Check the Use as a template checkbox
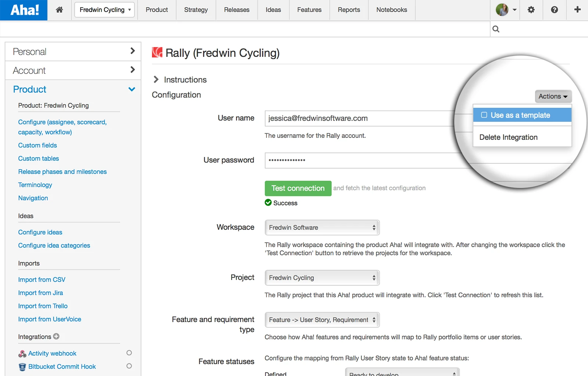588x376 pixels. (484, 115)
